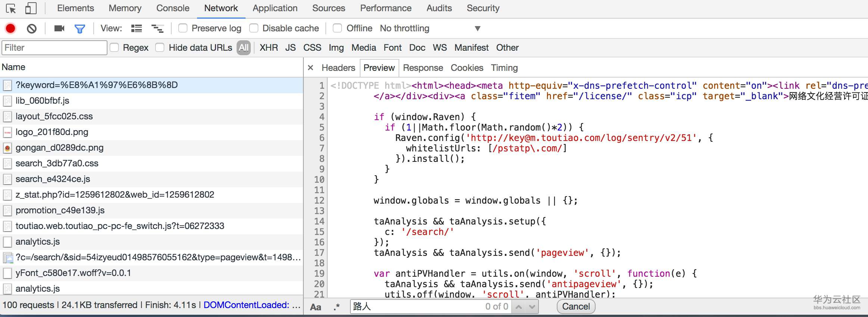868x317 pixels.
Task: Check the Disable cache option
Action: click(254, 28)
